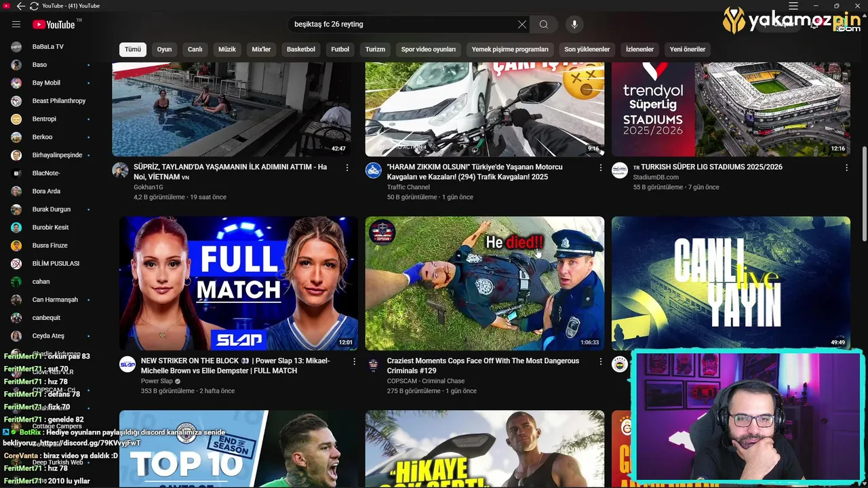Open Burak Durgun avatar in sidebar
The width and height of the screenshot is (868, 488).
[16, 209]
